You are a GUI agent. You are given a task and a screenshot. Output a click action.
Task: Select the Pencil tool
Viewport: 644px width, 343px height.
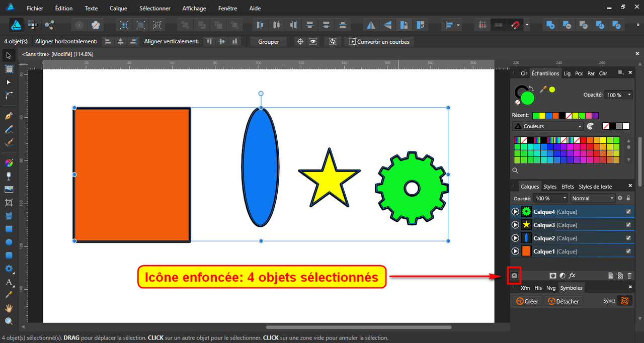click(x=9, y=130)
